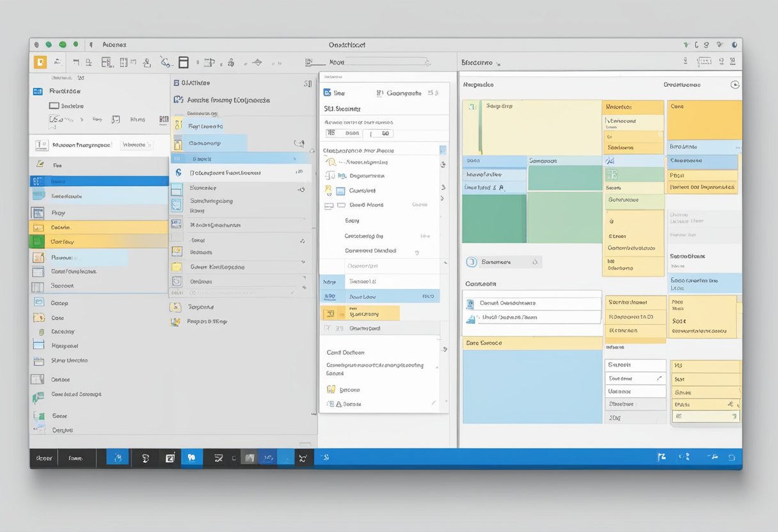Select the people icon in the main toolbar
This screenshot has width=778, height=532.
pyautogui.click(x=147, y=62)
